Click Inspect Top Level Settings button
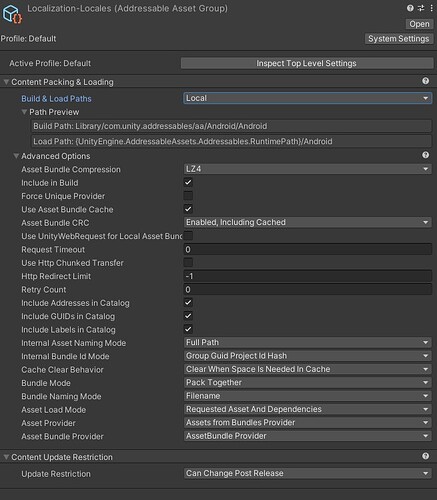The height and width of the screenshot is (500, 437). 307,63
